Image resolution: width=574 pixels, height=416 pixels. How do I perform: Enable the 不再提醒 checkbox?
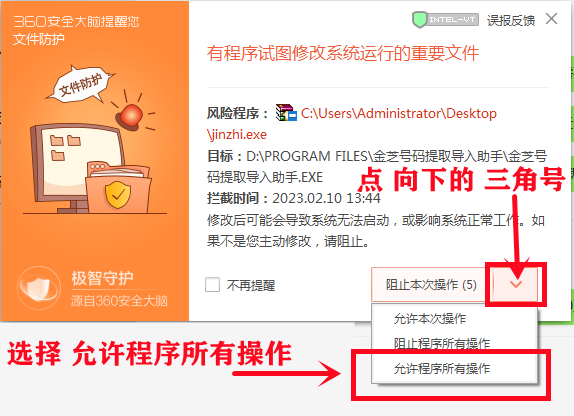(212, 285)
